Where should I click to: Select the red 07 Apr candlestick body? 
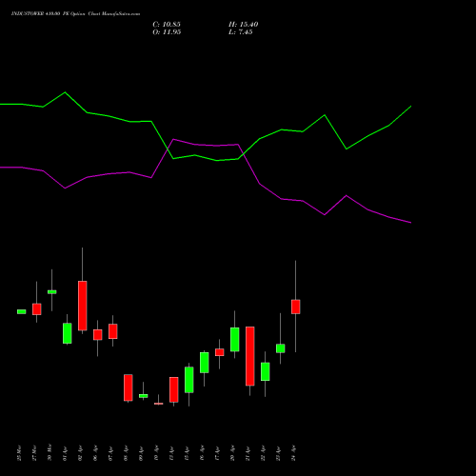tap(113, 331)
